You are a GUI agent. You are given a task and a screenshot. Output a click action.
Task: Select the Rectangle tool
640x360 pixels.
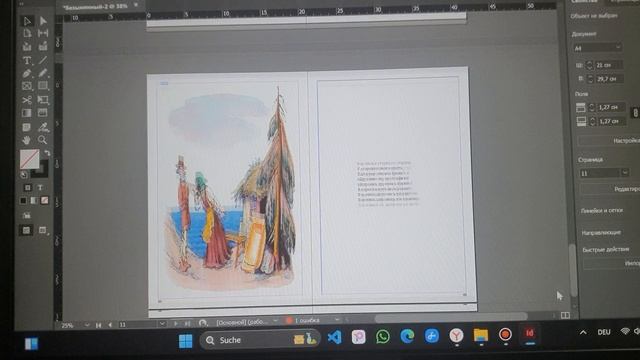point(43,86)
